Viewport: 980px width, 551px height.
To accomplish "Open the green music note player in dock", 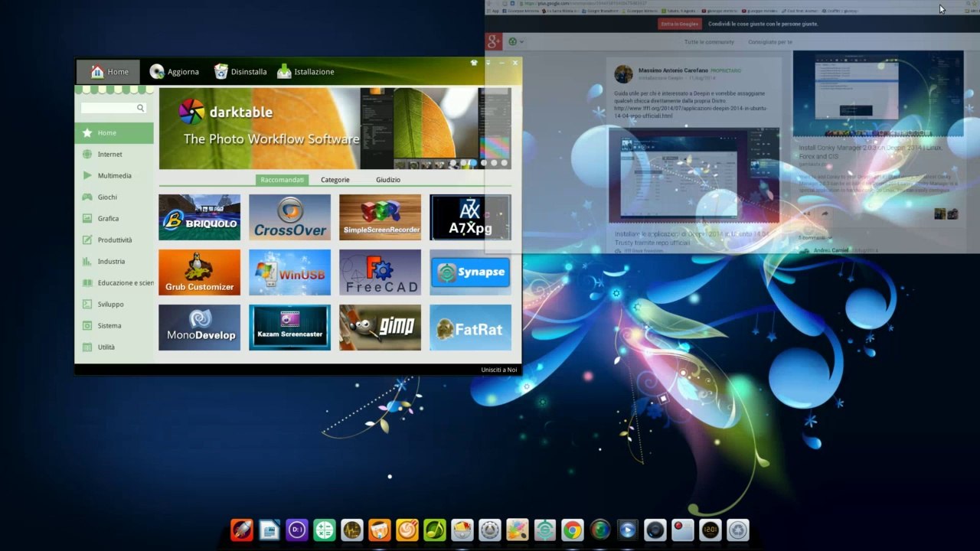I will 435,530.
